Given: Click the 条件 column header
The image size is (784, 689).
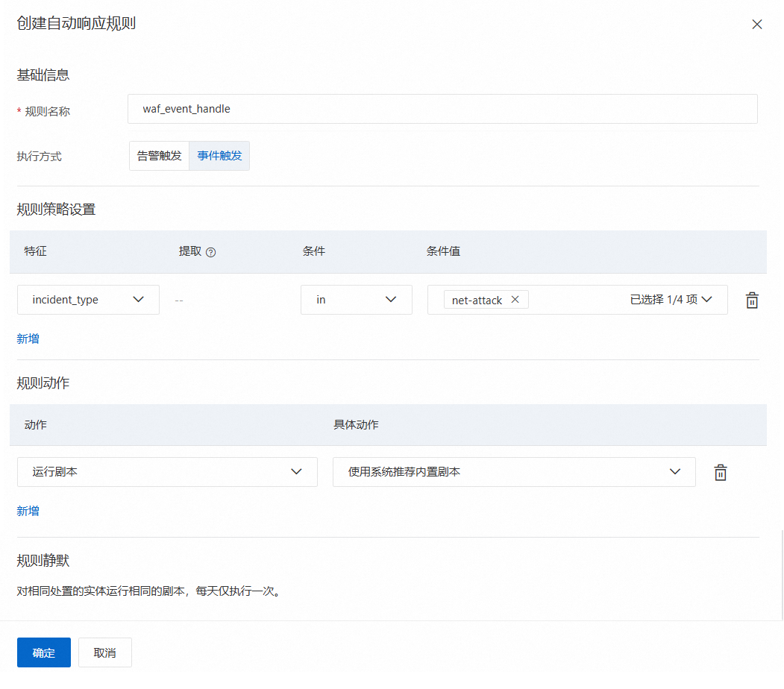Looking at the screenshot, I should pyautogui.click(x=313, y=251).
